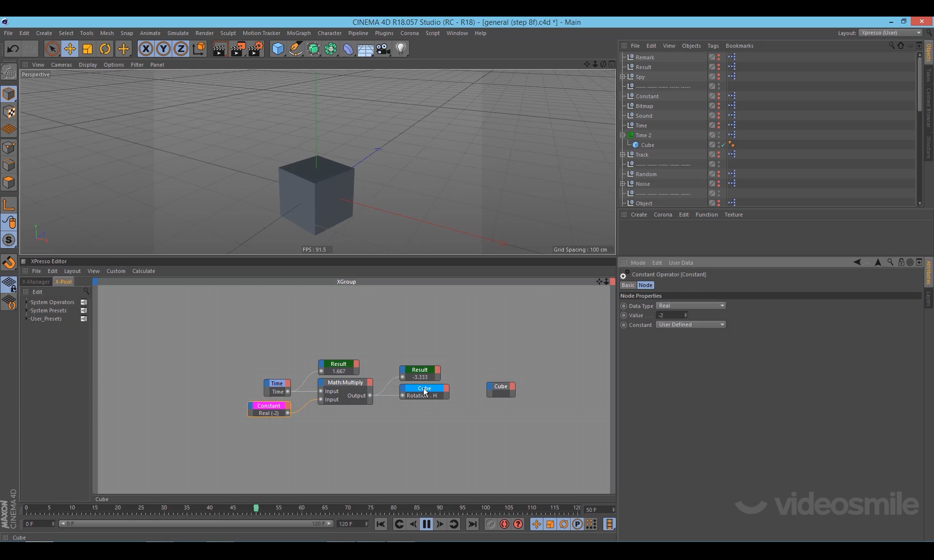Click the light bulb Light icon
Screen dimensions: 934x560
click(x=401, y=49)
